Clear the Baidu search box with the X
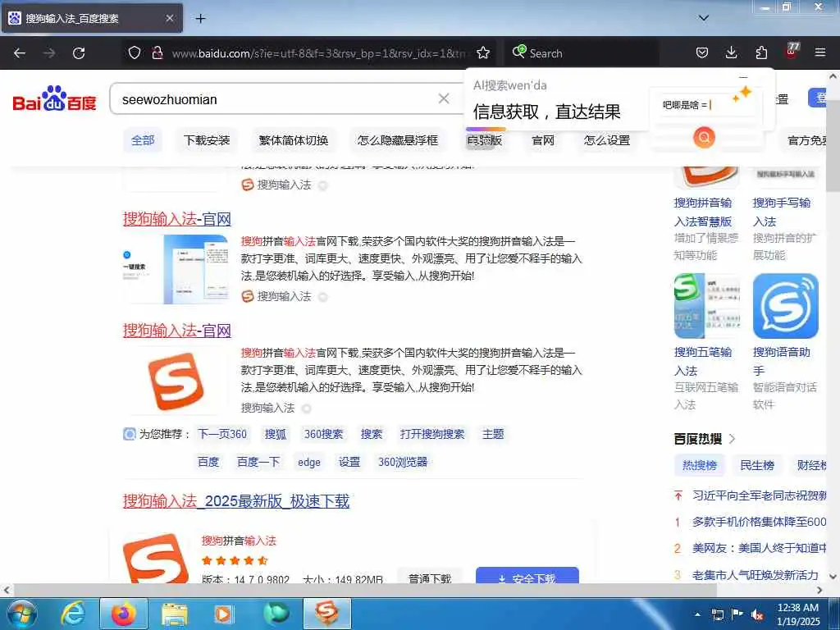Screen dimensions: 840x630 pos(444,98)
